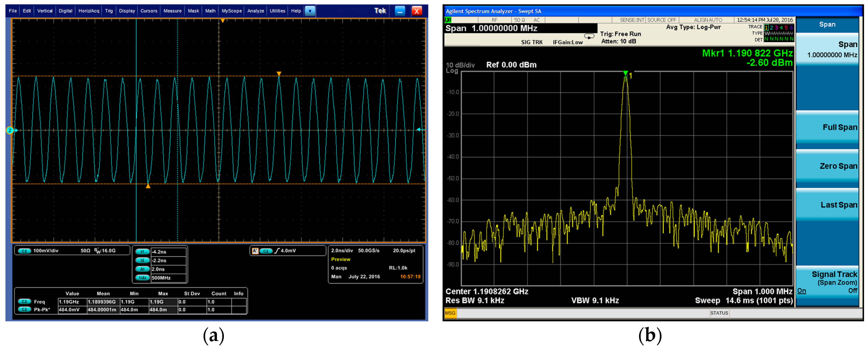Viewport: 868px width, 350px height.
Task: Select trace 2 in TRACE indicator
Action: tap(771, 28)
